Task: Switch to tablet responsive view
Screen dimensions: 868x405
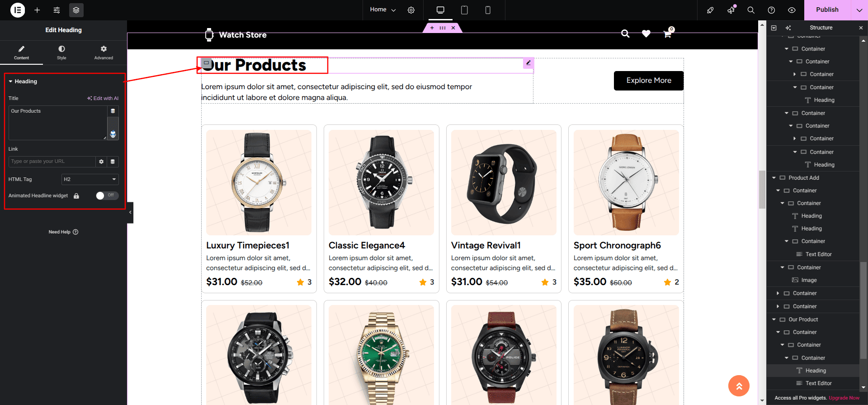Action: 464,10
